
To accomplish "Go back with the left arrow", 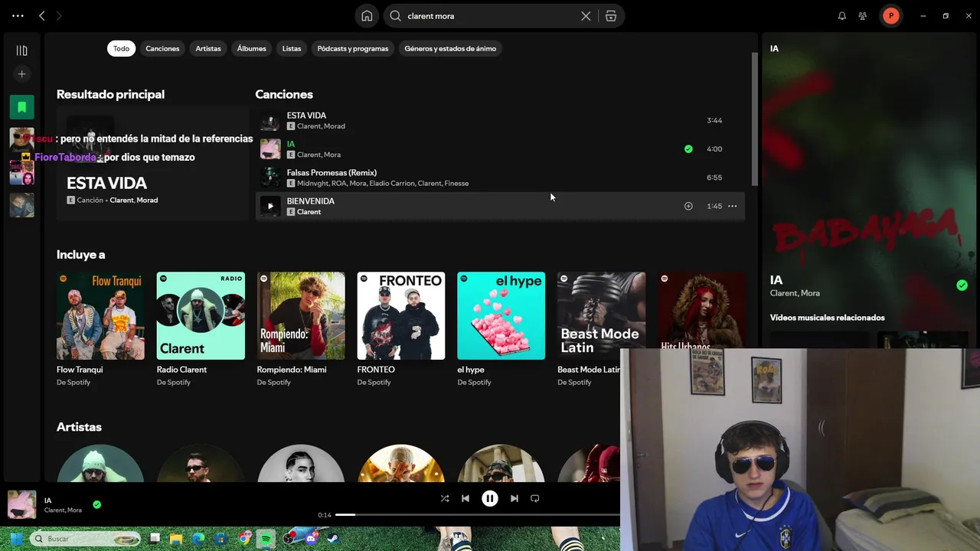I will pos(42,16).
